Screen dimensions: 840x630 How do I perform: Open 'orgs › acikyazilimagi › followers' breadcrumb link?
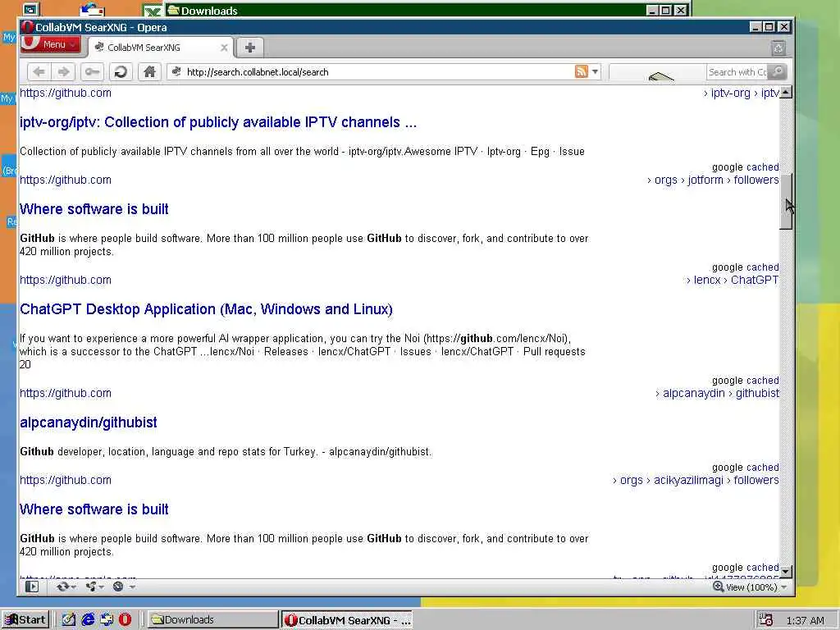pos(696,481)
